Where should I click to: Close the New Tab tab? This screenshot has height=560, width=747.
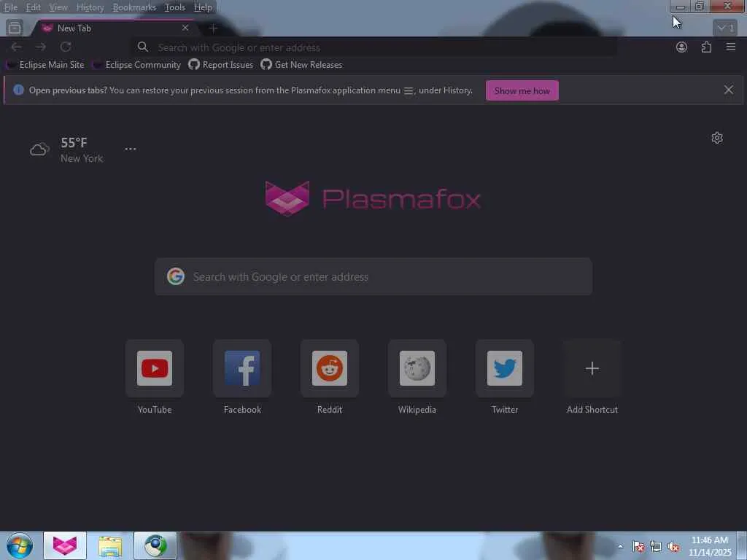[x=185, y=28]
